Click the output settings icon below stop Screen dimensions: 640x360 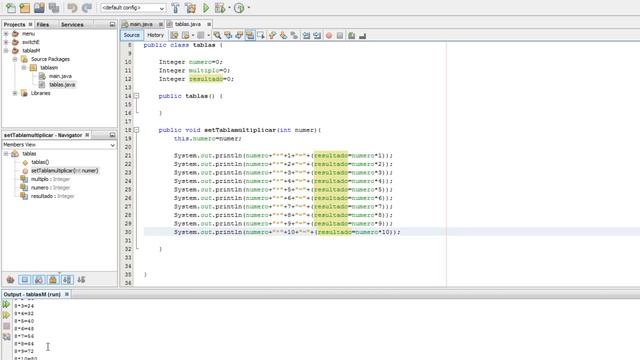tap(6, 337)
